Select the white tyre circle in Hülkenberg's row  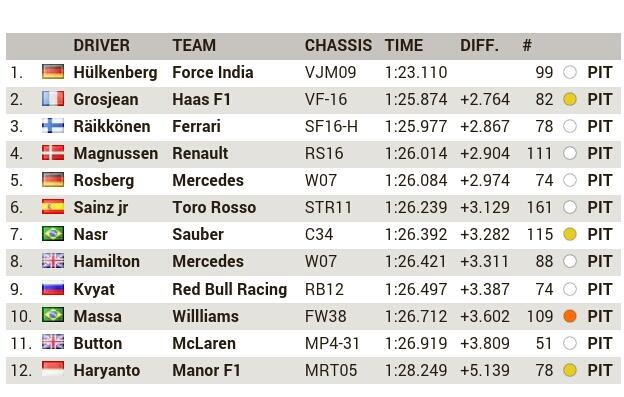tap(570, 72)
